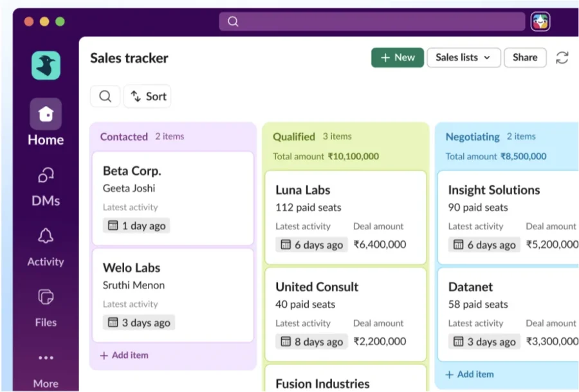
Task: Click the calendar icon on Welo Labs card
Action: click(x=113, y=323)
